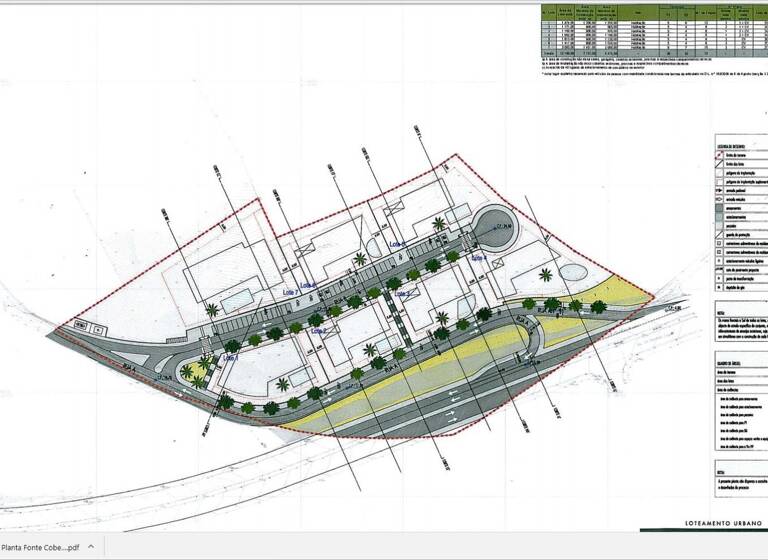Expand the download item options chevron
Image resolution: width=768 pixels, height=560 pixels.
click(92, 547)
